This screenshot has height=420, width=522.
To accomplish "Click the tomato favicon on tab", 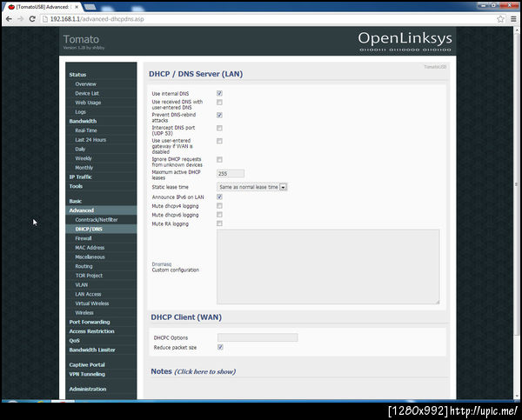I will (x=11, y=7).
